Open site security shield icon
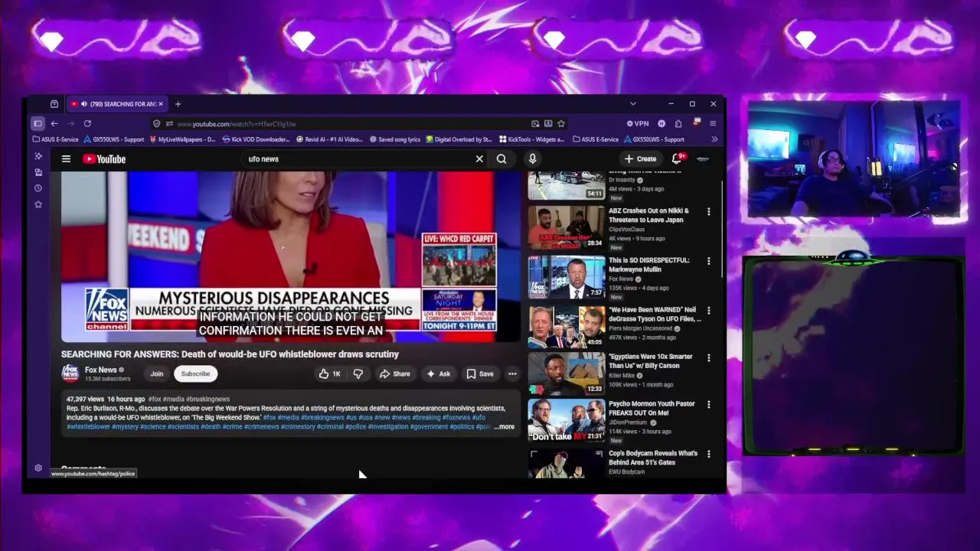 pos(156,123)
